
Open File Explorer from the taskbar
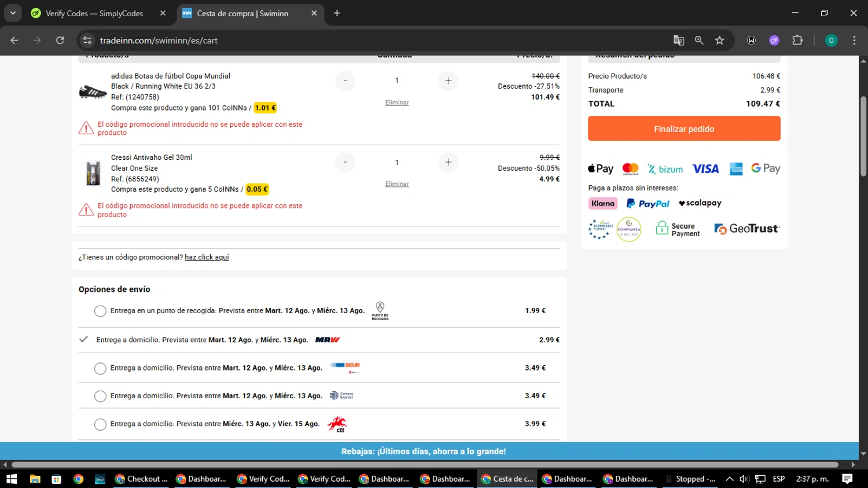coord(35,479)
